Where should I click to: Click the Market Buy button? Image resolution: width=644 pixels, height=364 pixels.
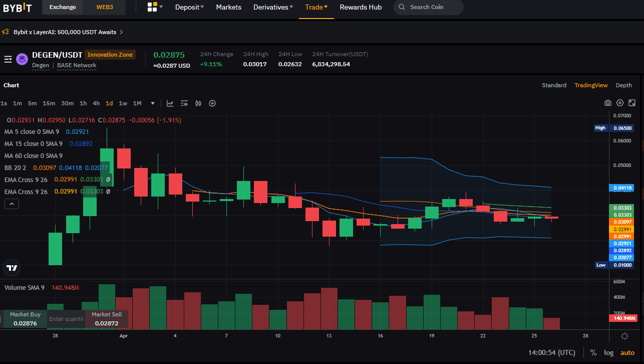coord(25,319)
